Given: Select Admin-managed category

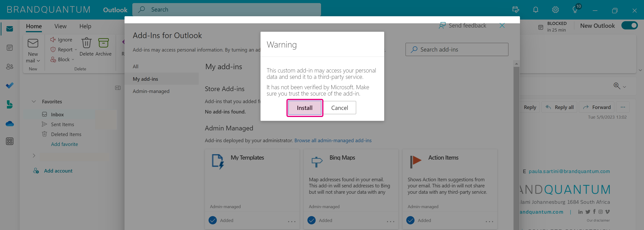Looking at the screenshot, I should point(161,91).
